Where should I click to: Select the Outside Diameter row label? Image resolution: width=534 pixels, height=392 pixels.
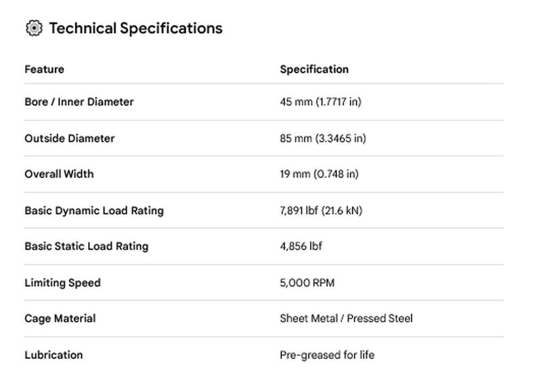(x=69, y=139)
